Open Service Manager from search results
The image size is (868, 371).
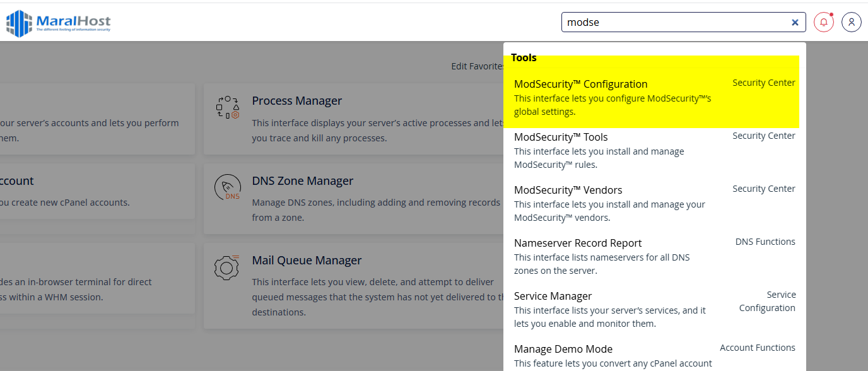tap(553, 296)
